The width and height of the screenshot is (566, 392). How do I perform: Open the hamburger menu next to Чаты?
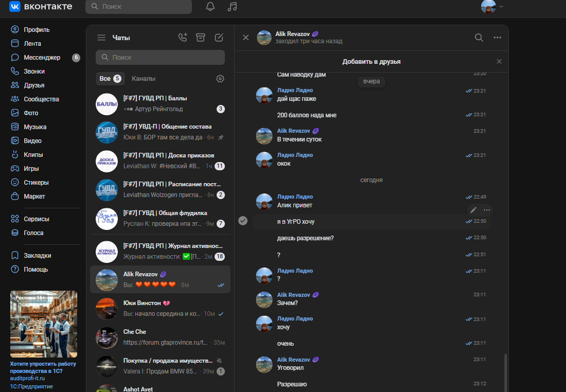(101, 38)
